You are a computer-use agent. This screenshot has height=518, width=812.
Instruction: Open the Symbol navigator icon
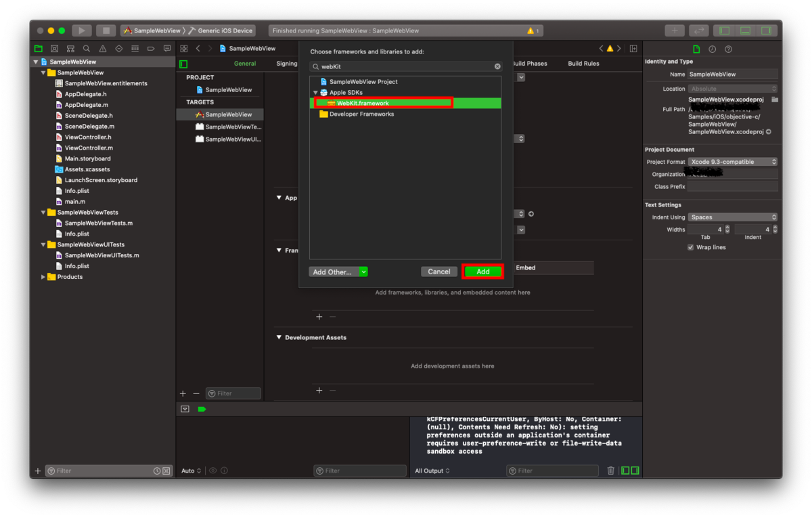70,49
